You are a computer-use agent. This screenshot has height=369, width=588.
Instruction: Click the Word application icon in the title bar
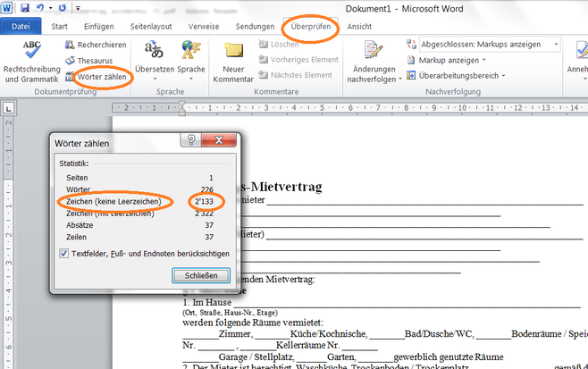[x=7, y=7]
